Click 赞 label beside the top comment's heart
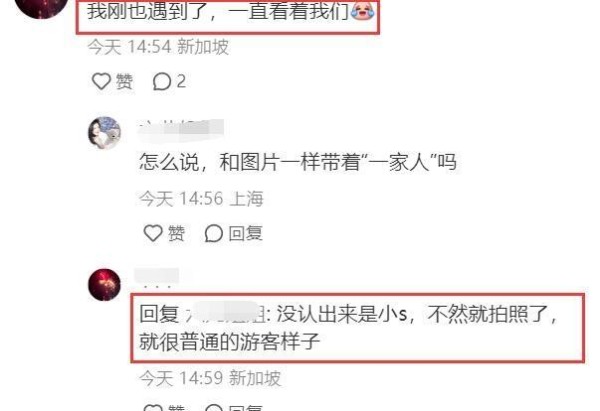 (x=124, y=82)
